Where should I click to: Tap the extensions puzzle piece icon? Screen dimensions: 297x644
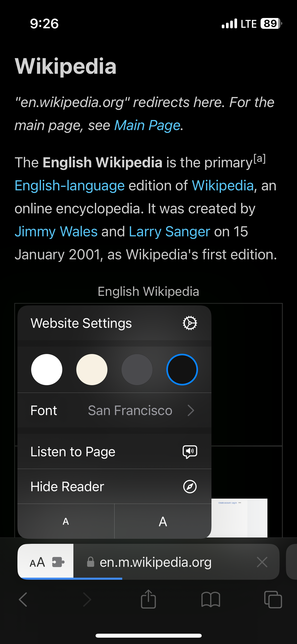[x=58, y=562]
